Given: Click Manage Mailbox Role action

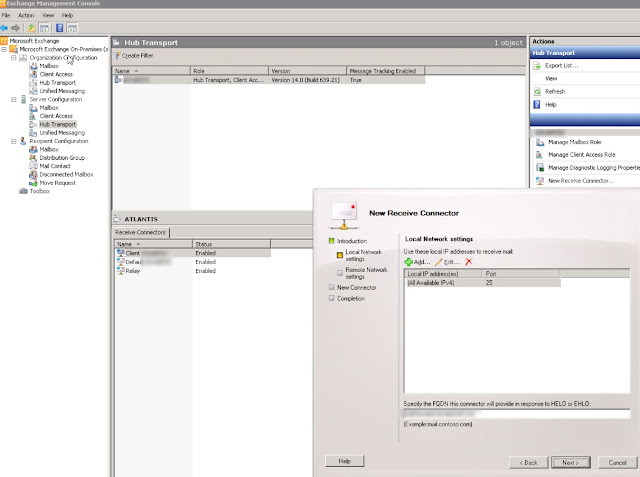Looking at the screenshot, I should point(574,142).
